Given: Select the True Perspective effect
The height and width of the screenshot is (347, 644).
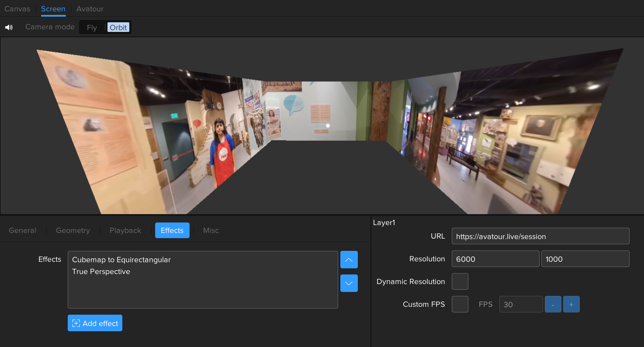Looking at the screenshot, I should point(101,271).
